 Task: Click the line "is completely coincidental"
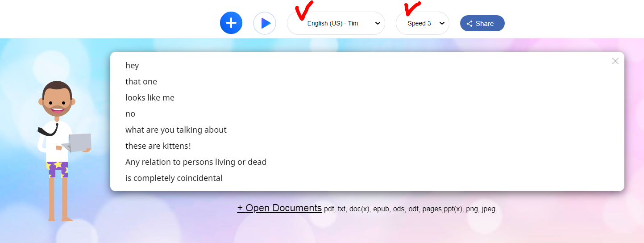tap(174, 178)
